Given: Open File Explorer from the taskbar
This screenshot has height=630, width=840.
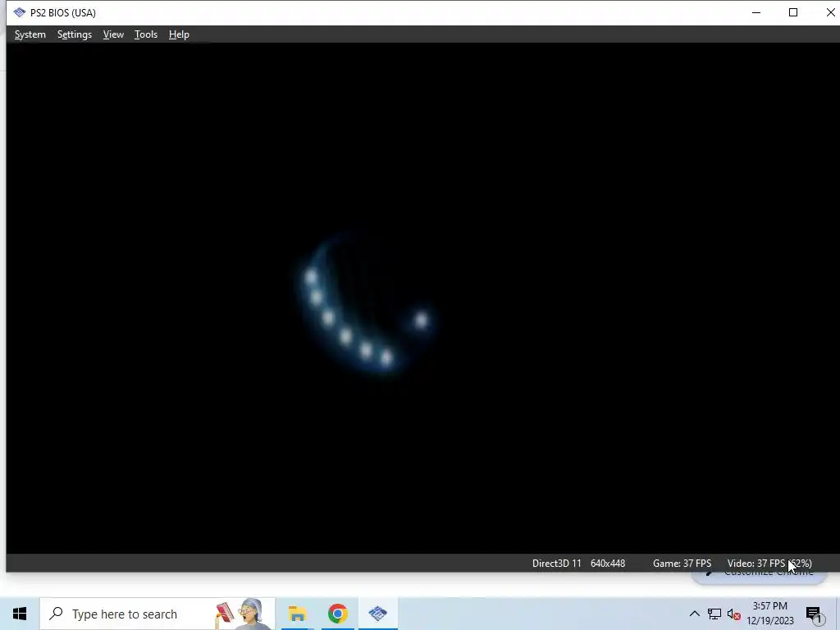Looking at the screenshot, I should pos(297,614).
